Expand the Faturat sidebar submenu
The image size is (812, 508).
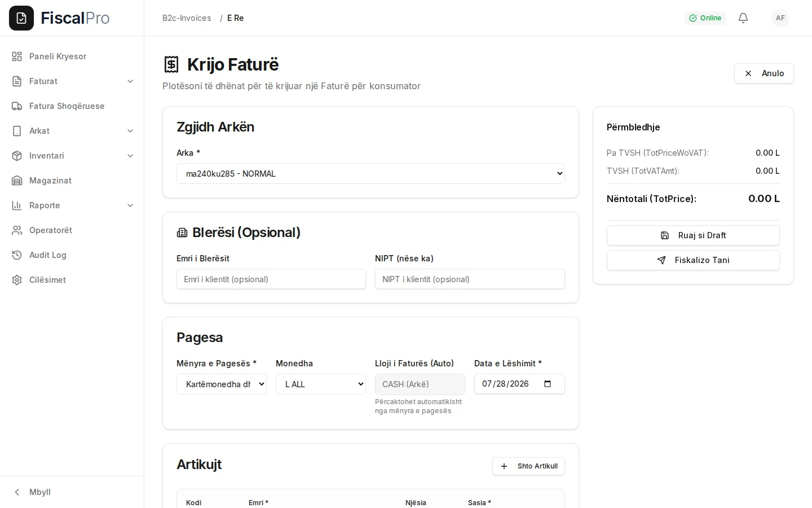pos(130,81)
